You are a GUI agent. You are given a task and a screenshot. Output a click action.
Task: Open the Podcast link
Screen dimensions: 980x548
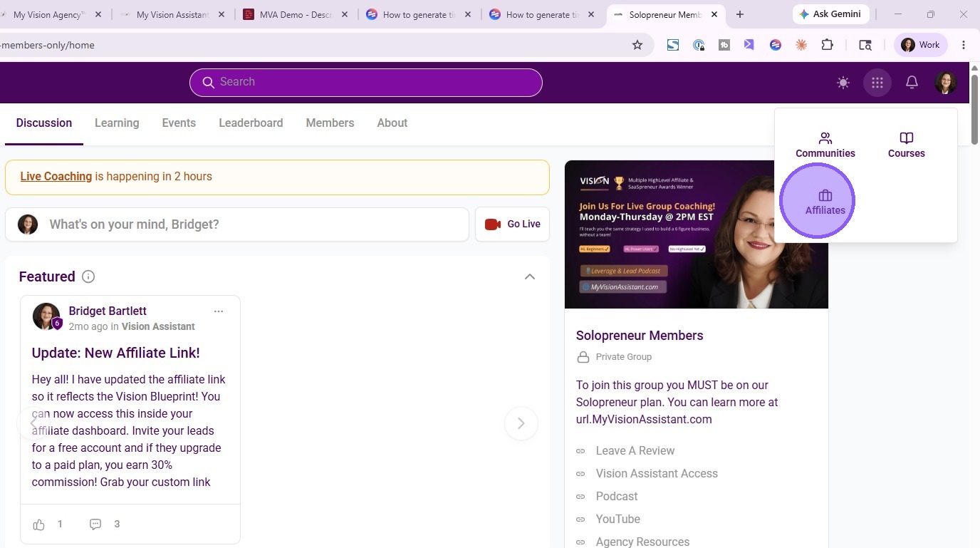click(617, 496)
